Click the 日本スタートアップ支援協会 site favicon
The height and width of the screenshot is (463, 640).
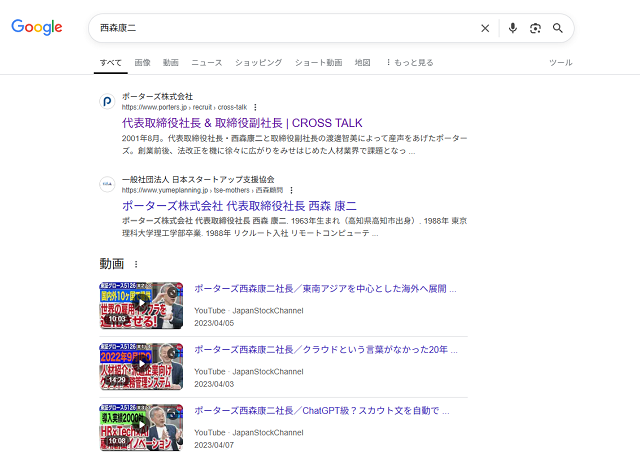(107, 184)
